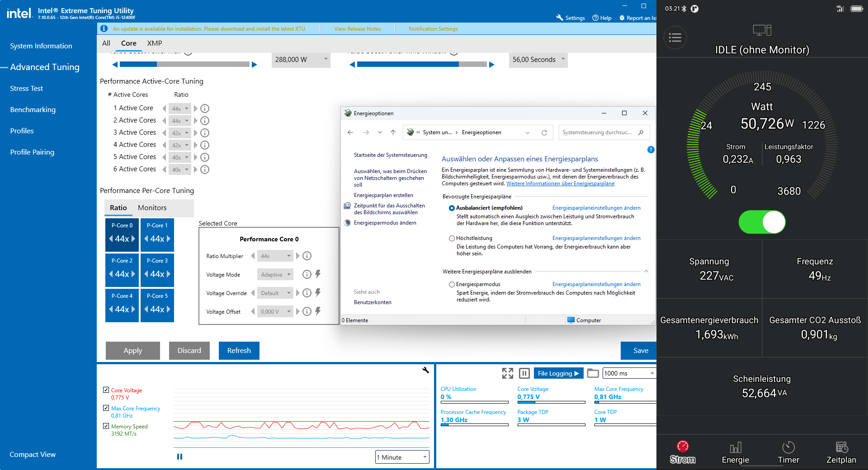Open View Release Notes link
This screenshot has height=470, width=868.
coord(358,29)
